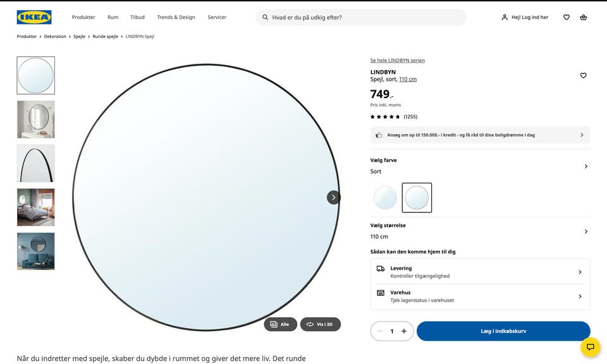607x364 pixels.
Task: Follow the Se hele LINDBYN serien link
Action: pos(397,61)
